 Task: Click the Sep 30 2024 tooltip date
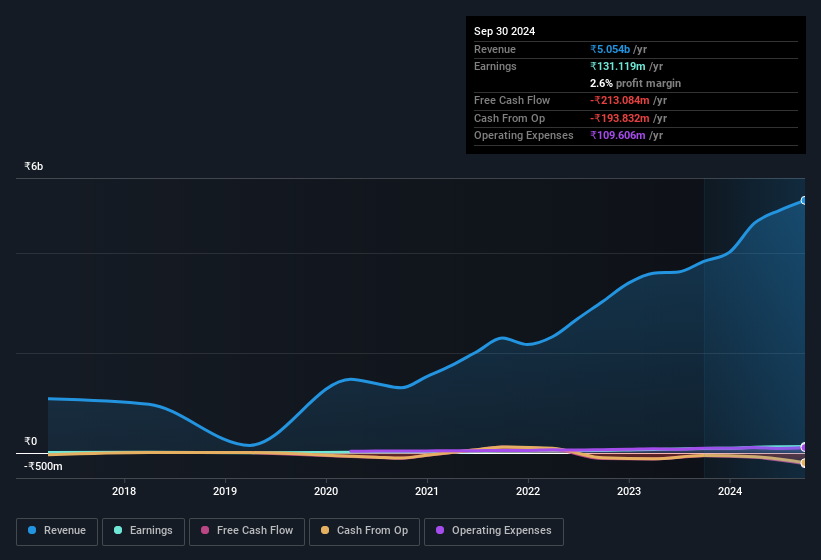tap(504, 31)
